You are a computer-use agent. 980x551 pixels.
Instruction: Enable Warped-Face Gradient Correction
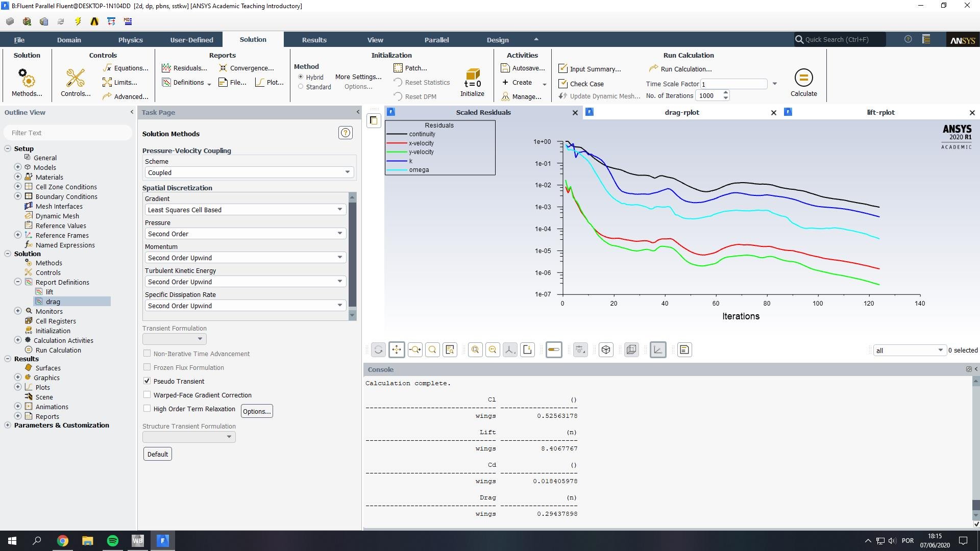tap(147, 395)
